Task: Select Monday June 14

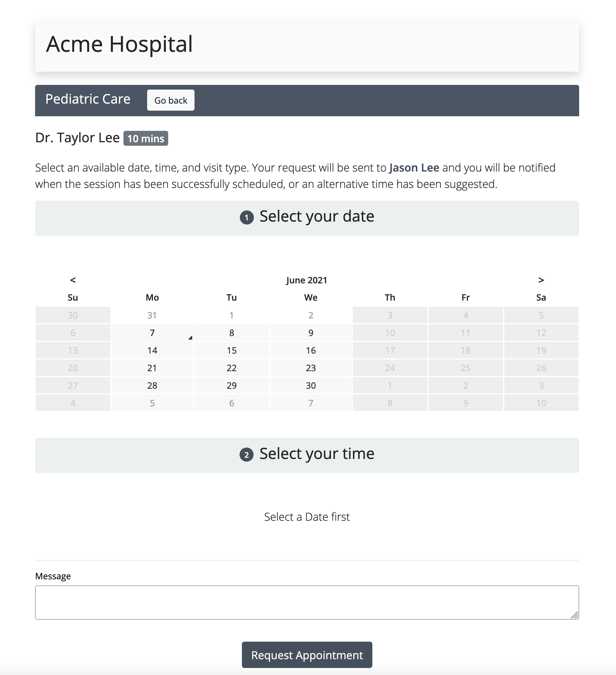Action: 152,350
